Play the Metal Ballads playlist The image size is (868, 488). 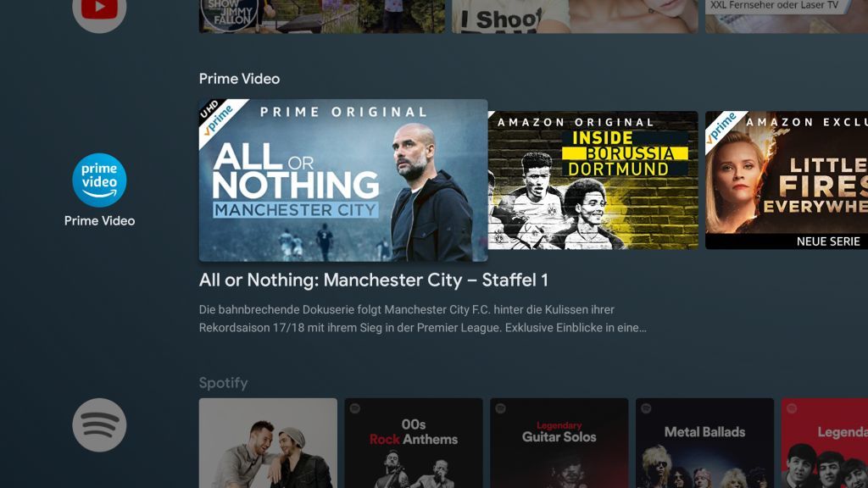[704, 442]
